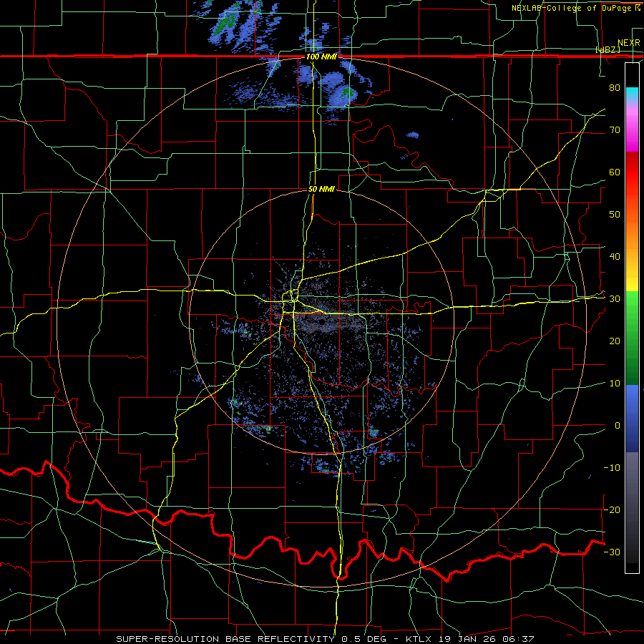Click the red band of the reflectivity color bar

pos(632,172)
